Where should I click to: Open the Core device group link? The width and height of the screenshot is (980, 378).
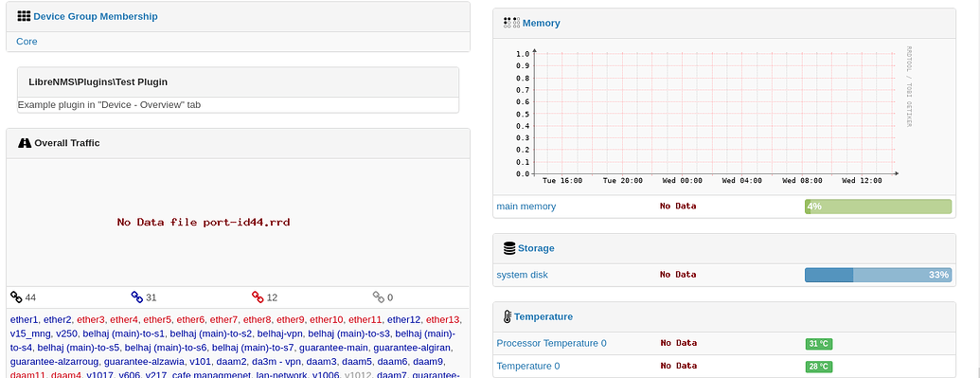point(27,42)
